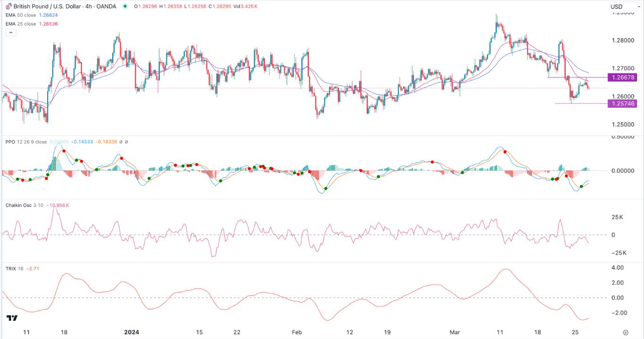Click the 1.26678 purple price label
644x339 pixels.
click(x=622, y=77)
